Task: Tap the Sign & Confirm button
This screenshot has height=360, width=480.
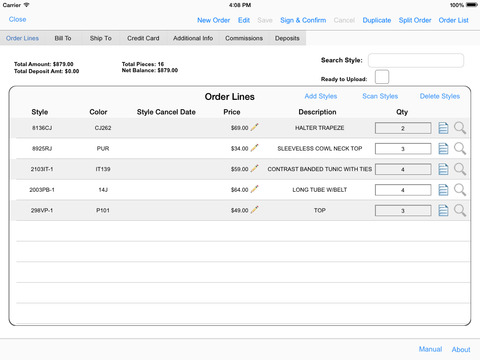Action: (x=303, y=20)
